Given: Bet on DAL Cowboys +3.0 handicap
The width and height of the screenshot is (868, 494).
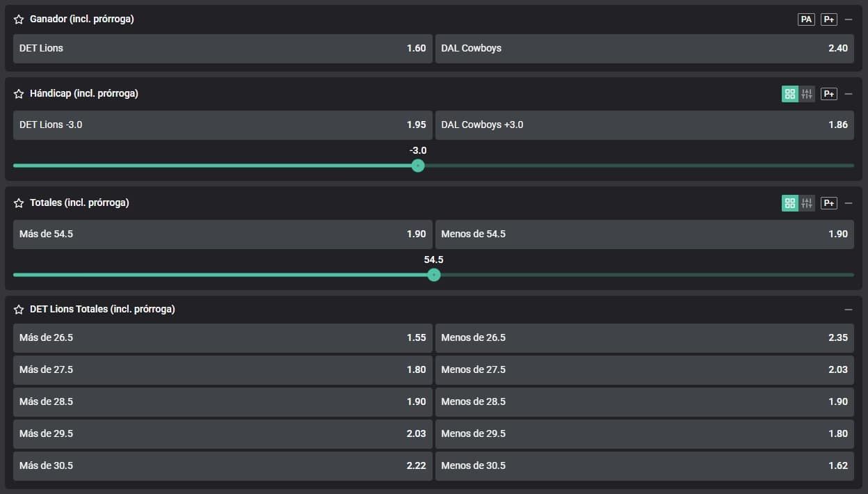Looking at the screenshot, I should click(x=644, y=125).
